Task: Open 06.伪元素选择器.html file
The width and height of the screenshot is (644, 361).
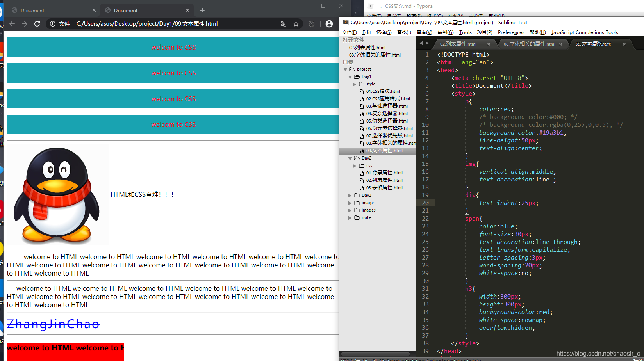Action: [389, 128]
